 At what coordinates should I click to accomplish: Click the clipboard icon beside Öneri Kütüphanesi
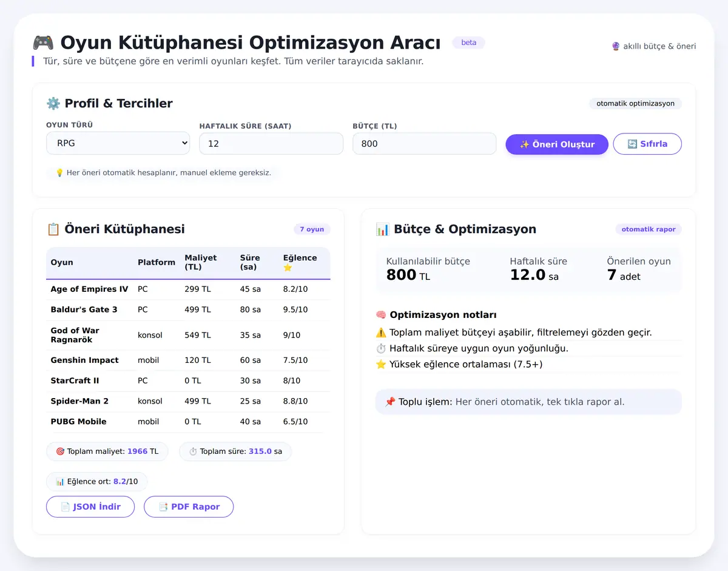[53, 229]
